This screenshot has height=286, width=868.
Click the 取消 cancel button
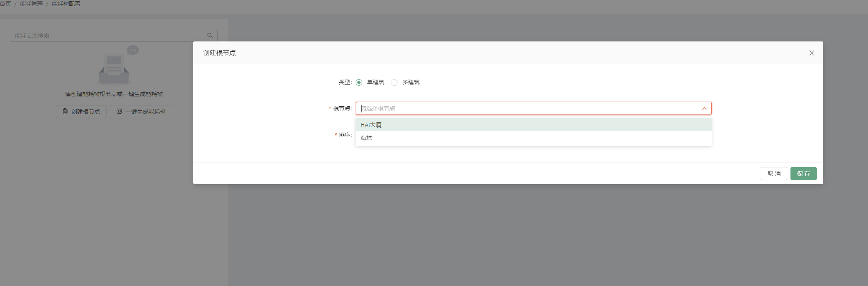tap(774, 174)
